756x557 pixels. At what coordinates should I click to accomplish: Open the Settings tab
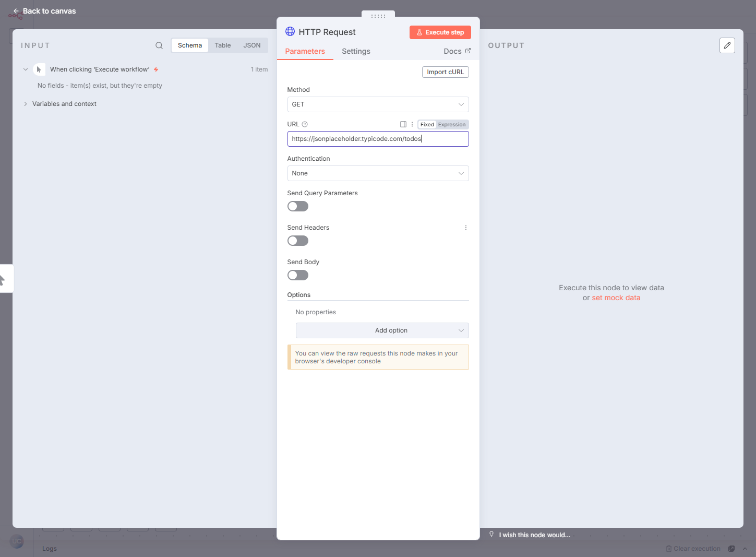(x=356, y=51)
